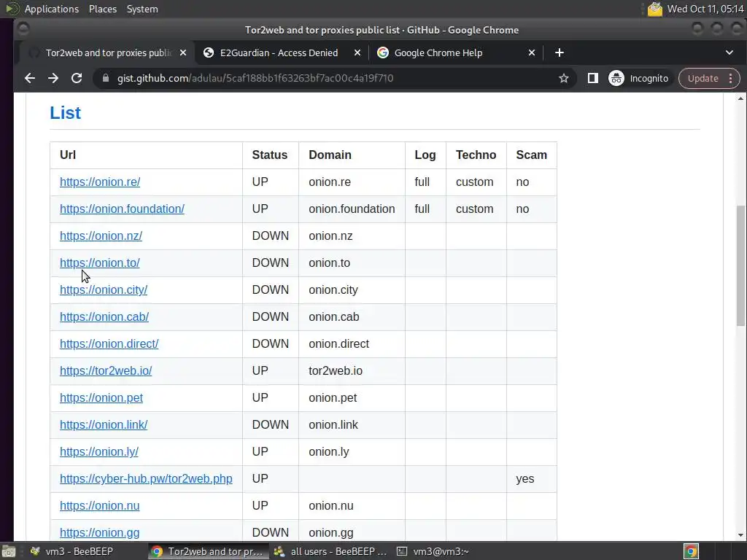Viewport: 747px width, 560px height.
Task: Click the Techno column header
Action: point(476,155)
